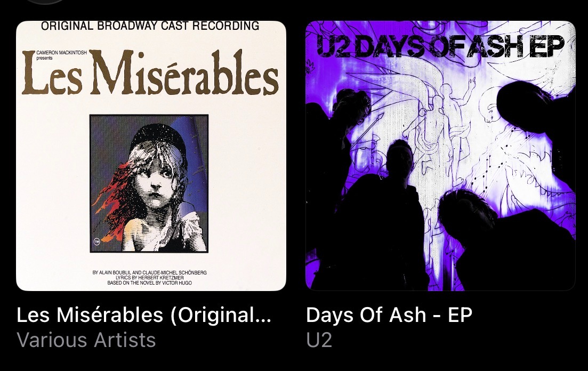This screenshot has width=588, height=371.
Task: Click the 'Based on the novel by Victor Hugo' credit
Action: coord(149,283)
